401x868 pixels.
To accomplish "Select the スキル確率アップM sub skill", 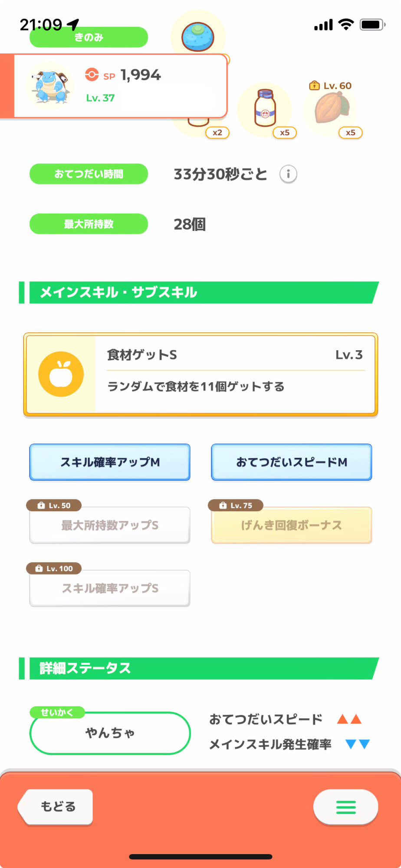I will 110,462.
